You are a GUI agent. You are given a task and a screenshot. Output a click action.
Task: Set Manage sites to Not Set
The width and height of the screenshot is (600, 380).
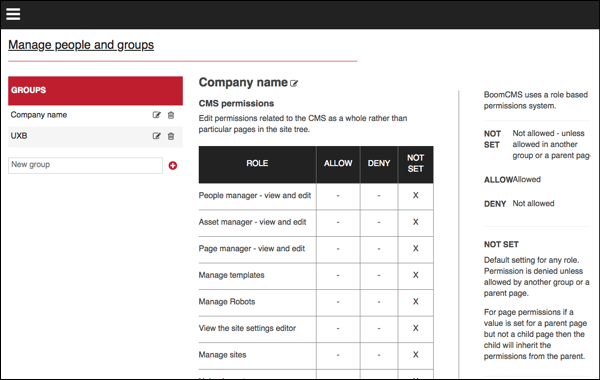click(416, 355)
